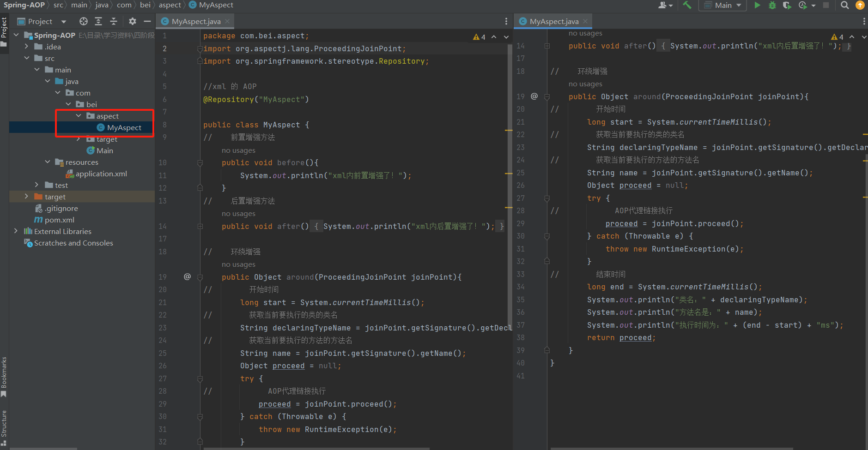Image resolution: width=868 pixels, height=450 pixels.
Task: Open the vertical Structure tool window tab
Action: coord(4,424)
